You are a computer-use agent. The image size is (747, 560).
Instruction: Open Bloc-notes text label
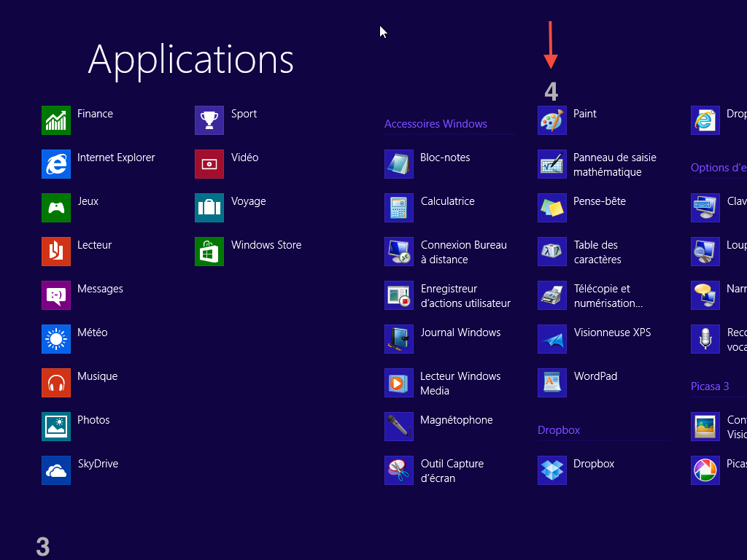click(445, 157)
